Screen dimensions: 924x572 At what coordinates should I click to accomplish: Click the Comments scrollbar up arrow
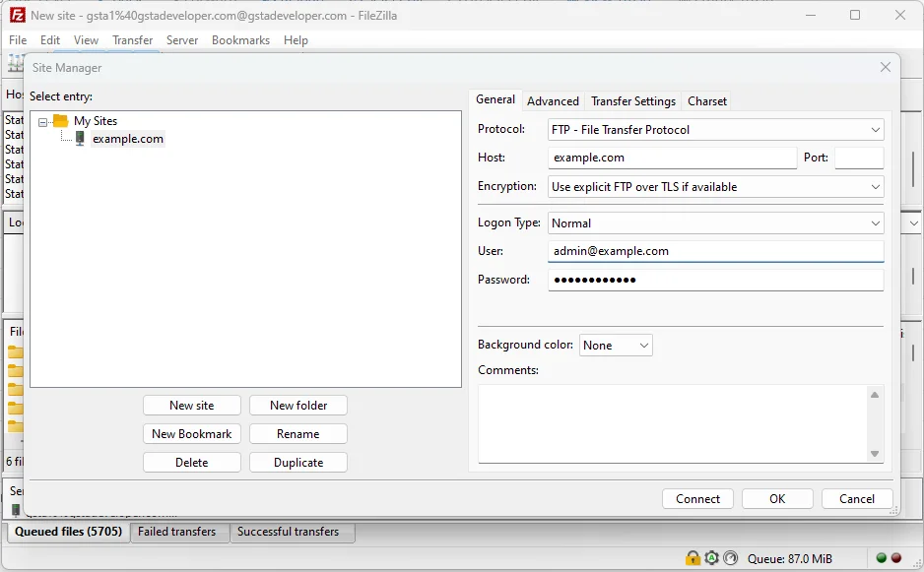click(875, 395)
